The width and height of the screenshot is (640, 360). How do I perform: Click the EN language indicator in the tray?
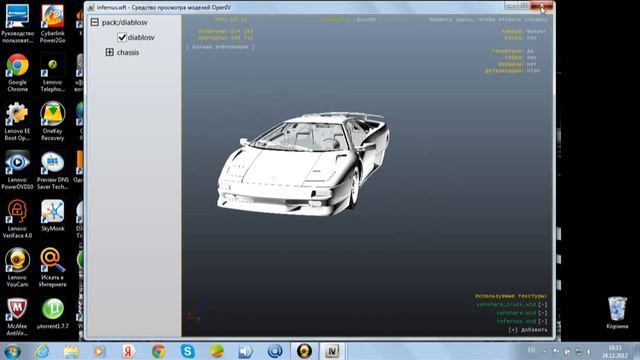click(x=531, y=350)
